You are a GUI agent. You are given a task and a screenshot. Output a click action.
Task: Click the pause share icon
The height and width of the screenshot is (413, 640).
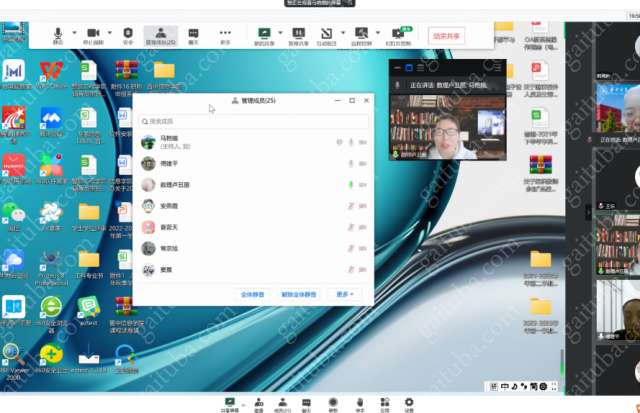click(x=298, y=34)
